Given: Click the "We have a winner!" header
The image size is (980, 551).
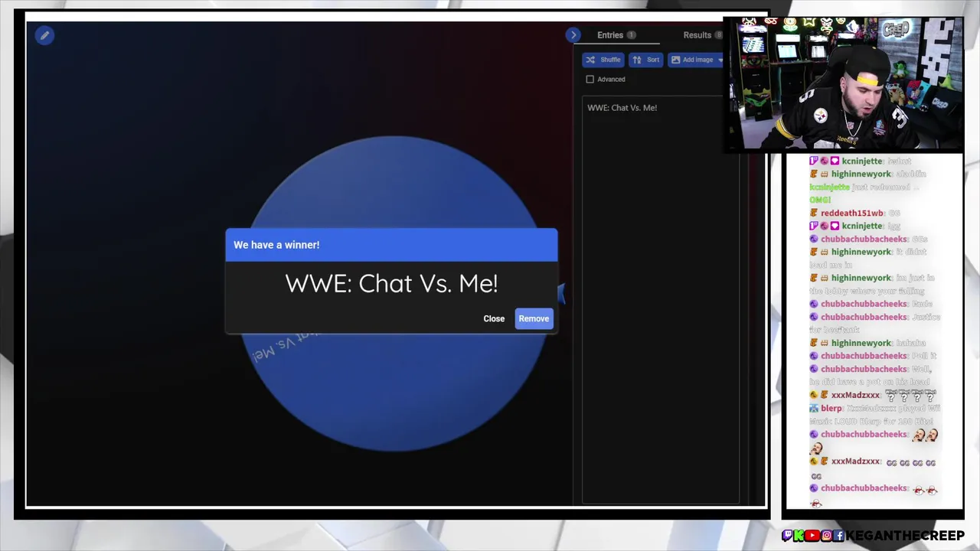Looking at the screenshot, I should [x=391, y=245].
